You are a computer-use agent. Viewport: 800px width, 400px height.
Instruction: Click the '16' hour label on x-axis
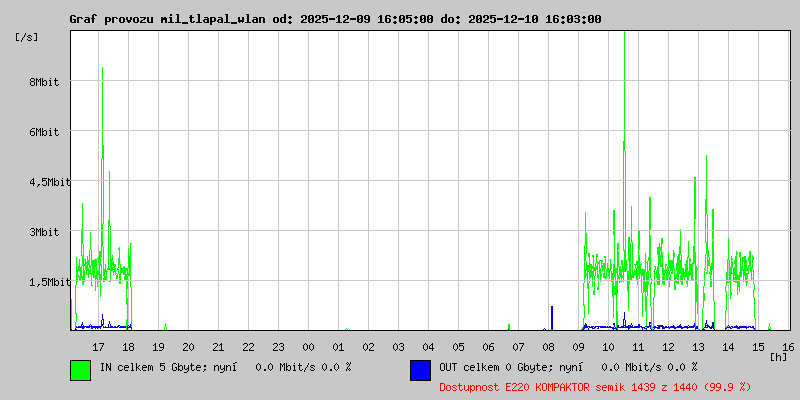coord(788,347)
